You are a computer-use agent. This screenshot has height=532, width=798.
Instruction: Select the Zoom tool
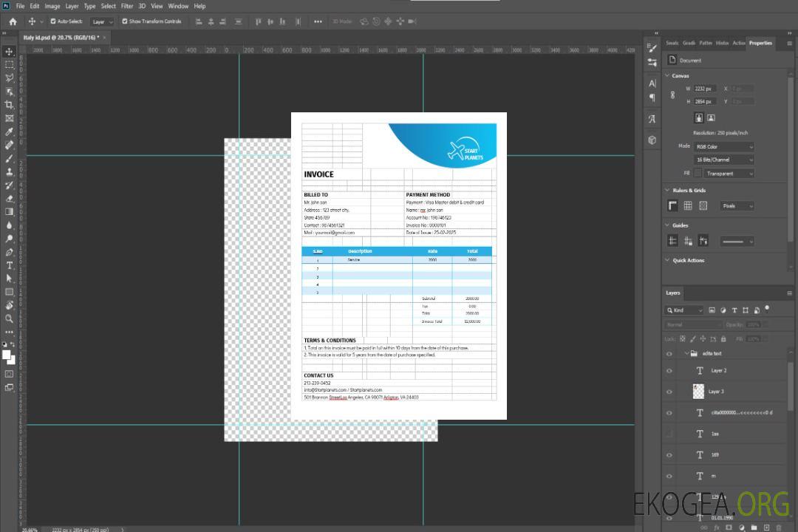10,318
